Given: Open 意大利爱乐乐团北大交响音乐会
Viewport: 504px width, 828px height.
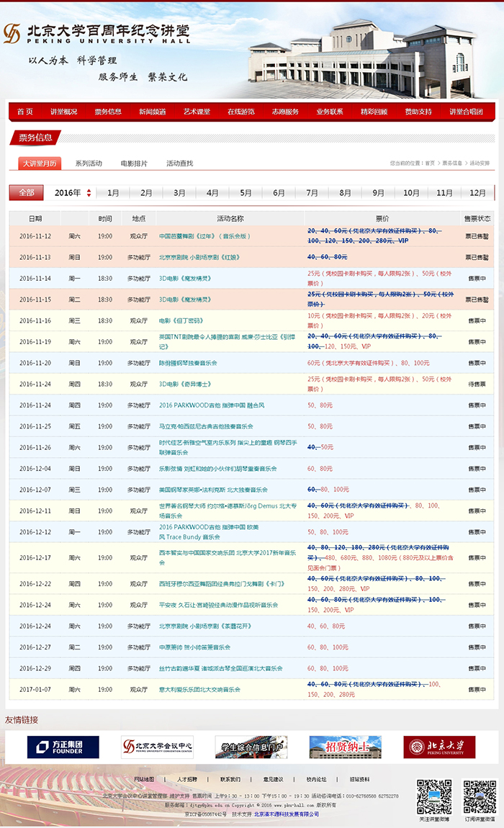Looking at the screenshot, I should coord(199,689).
